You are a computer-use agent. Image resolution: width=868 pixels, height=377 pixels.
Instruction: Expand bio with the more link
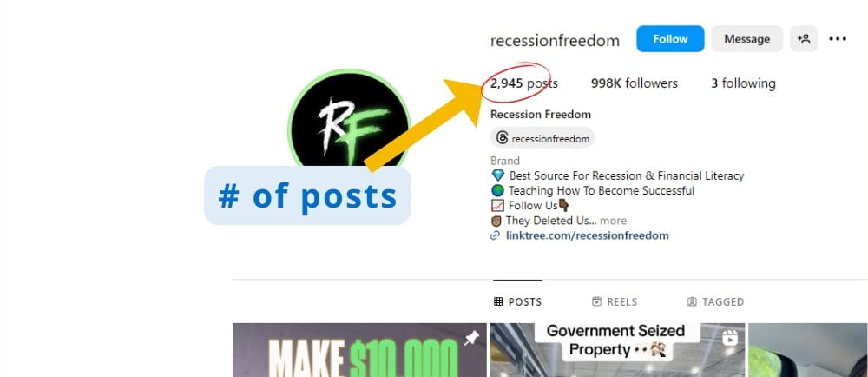point(614,221)
